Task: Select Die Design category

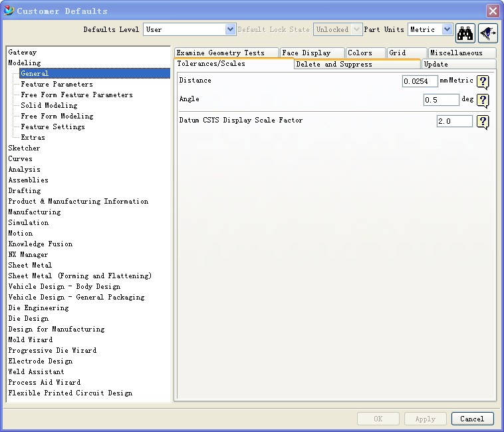Action: pyautogui.click(x=29, y=318)
